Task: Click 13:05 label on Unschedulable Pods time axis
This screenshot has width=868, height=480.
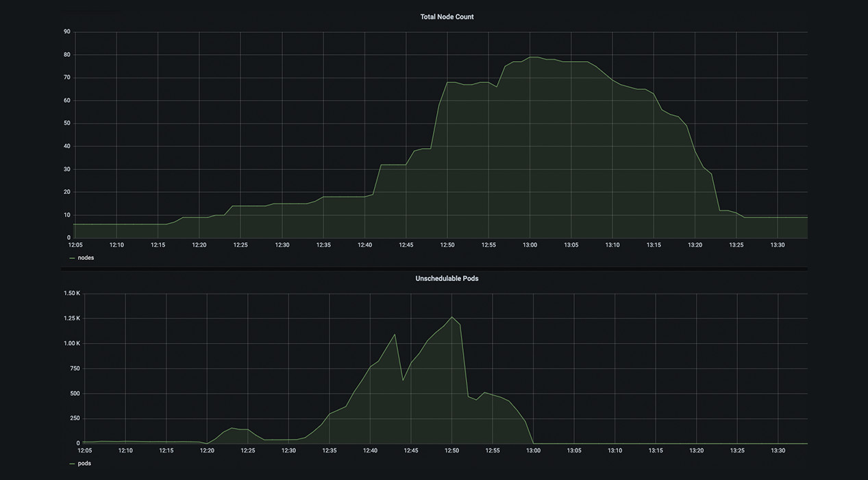Action: tap(574, 451)
